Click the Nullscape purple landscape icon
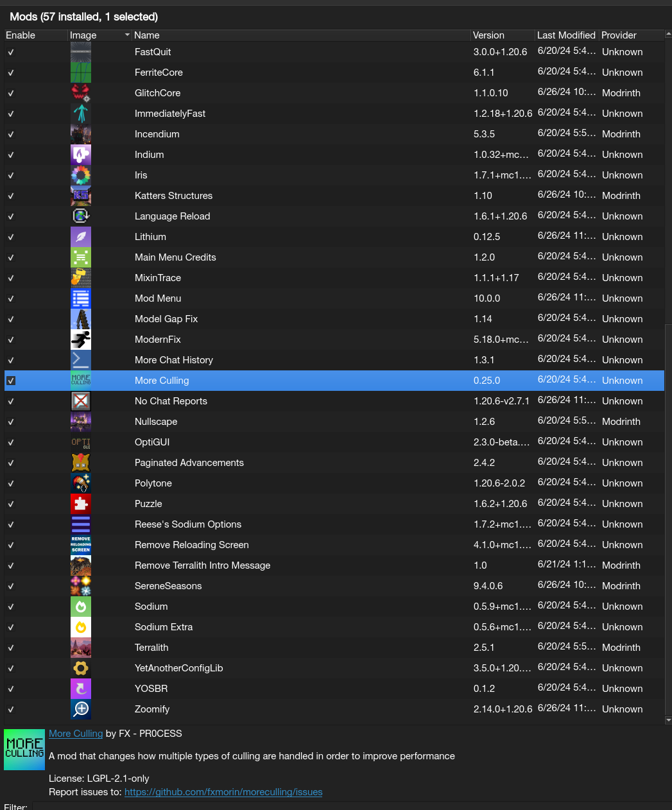Viewport: 672px width, 810px height. click(x=81, y=422)
